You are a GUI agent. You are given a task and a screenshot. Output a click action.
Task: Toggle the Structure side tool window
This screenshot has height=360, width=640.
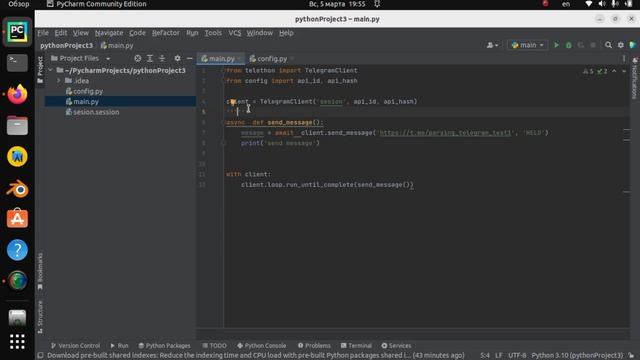point(40,317)
